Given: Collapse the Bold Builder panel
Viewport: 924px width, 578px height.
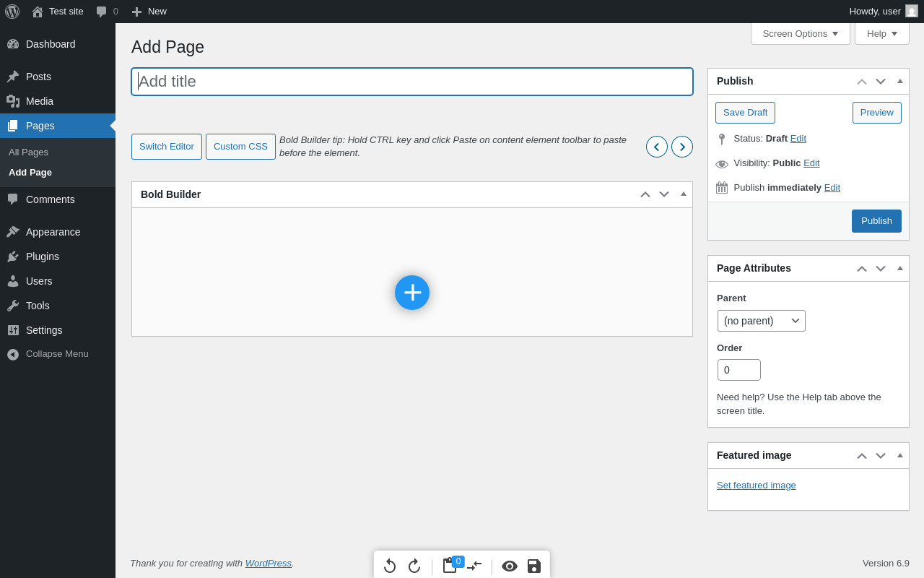Looking at the screenshot, I should coord(684,194).
